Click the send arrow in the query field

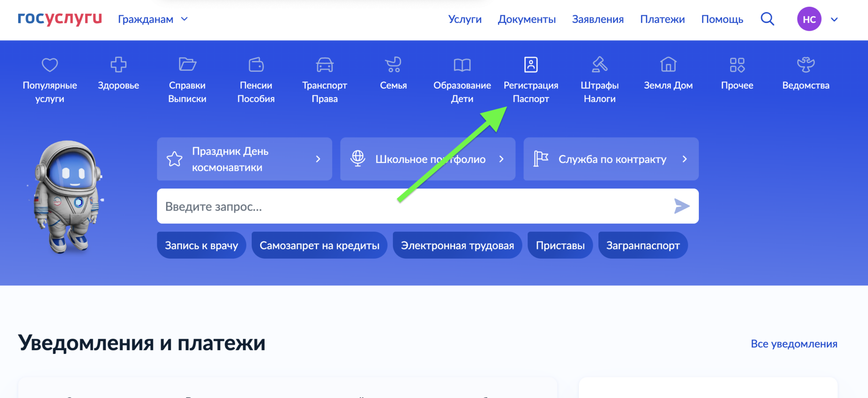pos(682,206)
